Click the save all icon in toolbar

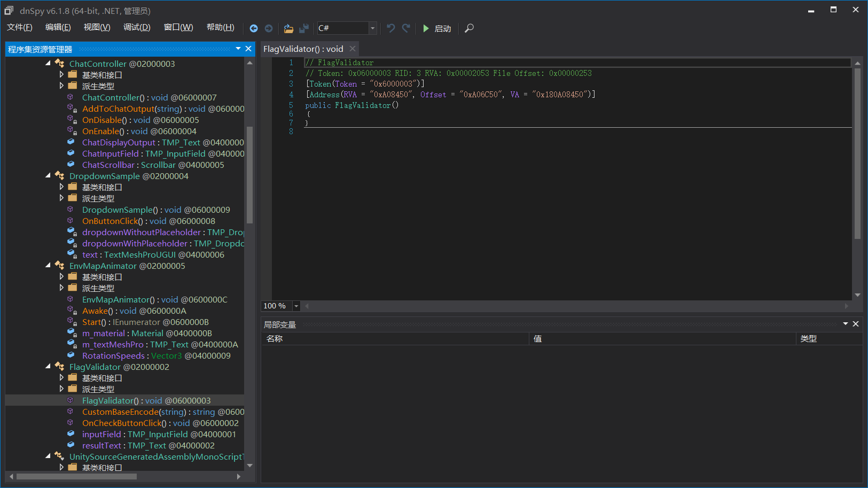pos(304,28)
